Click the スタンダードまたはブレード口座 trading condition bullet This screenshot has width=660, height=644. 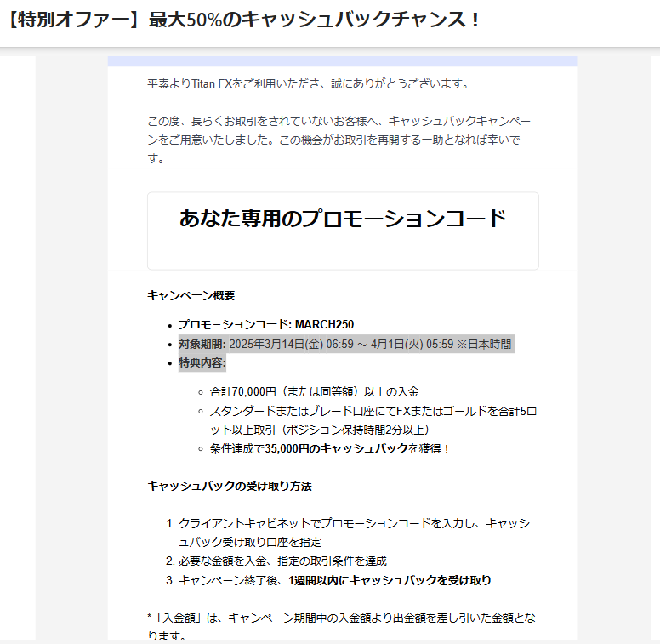pos(373,420)
